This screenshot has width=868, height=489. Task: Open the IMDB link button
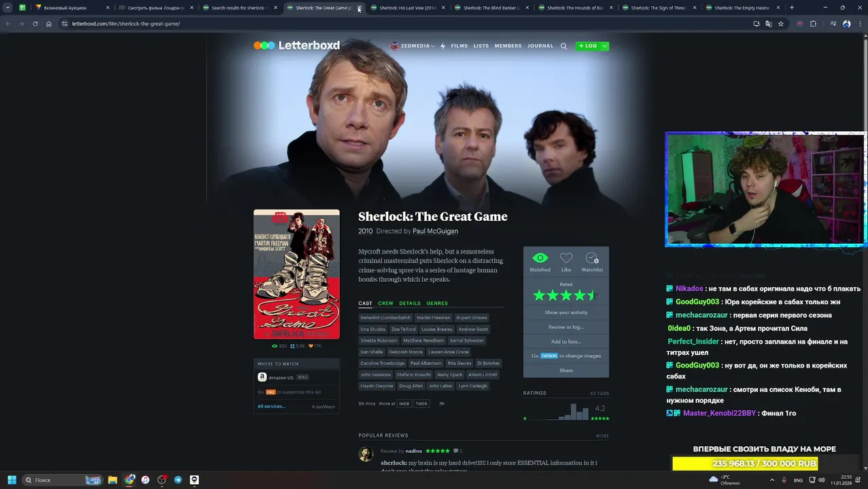point(404,404)
